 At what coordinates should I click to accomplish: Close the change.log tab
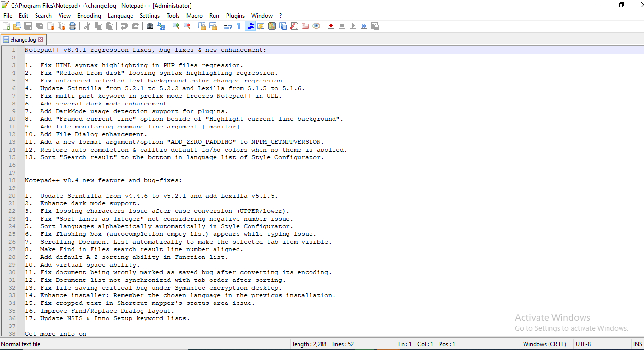[40, 39]
